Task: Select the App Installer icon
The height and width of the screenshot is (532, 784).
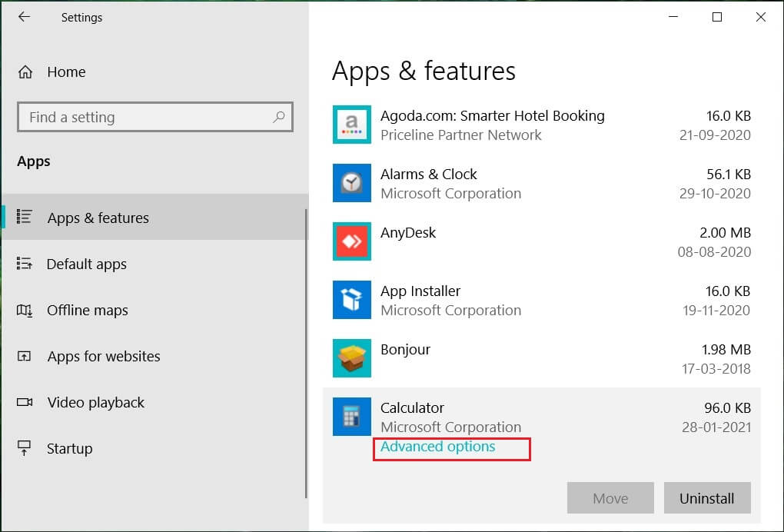Action: point(352,300)
